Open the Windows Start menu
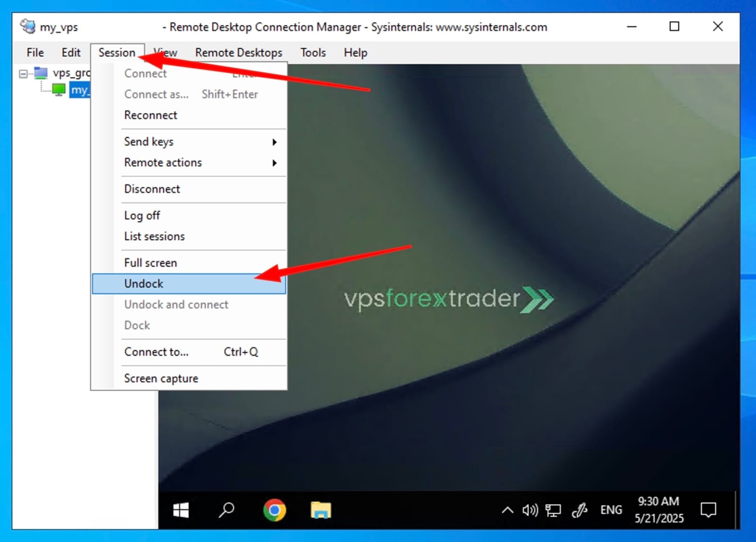Viewport: 756px width, 542px height. click(x=181, y=510)
